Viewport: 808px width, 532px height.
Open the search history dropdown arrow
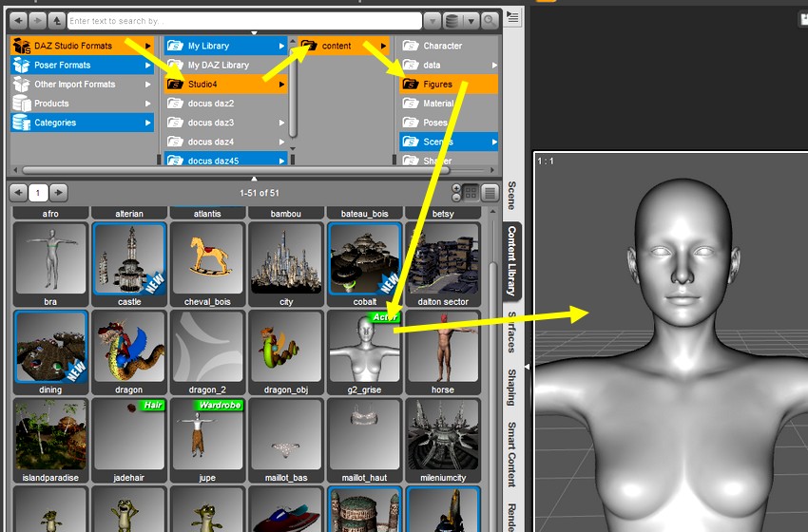pyautogui.click(x=433, y=21)
